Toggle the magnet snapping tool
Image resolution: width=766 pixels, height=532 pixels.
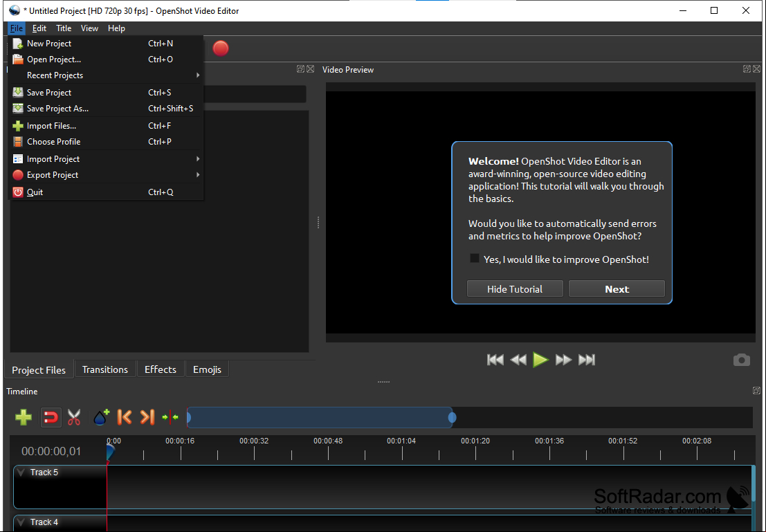tap(51, 417)
